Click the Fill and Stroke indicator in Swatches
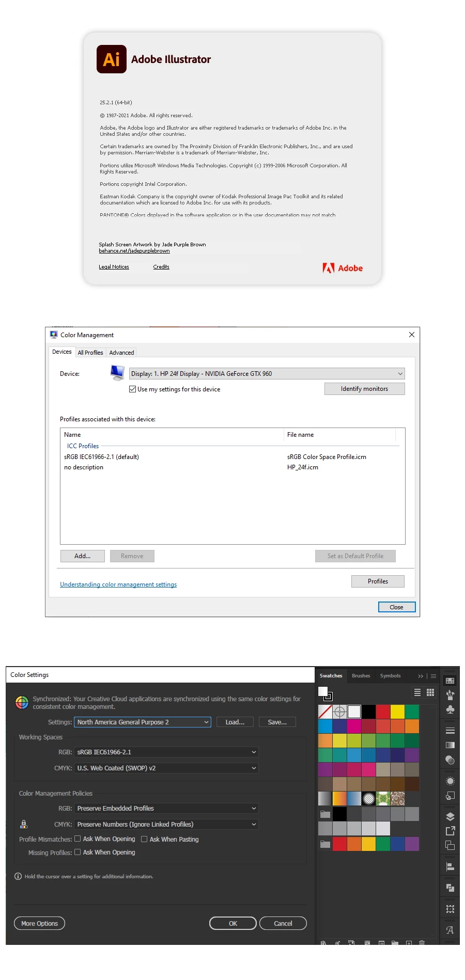 pyautogui.click(x=325, y=693)
